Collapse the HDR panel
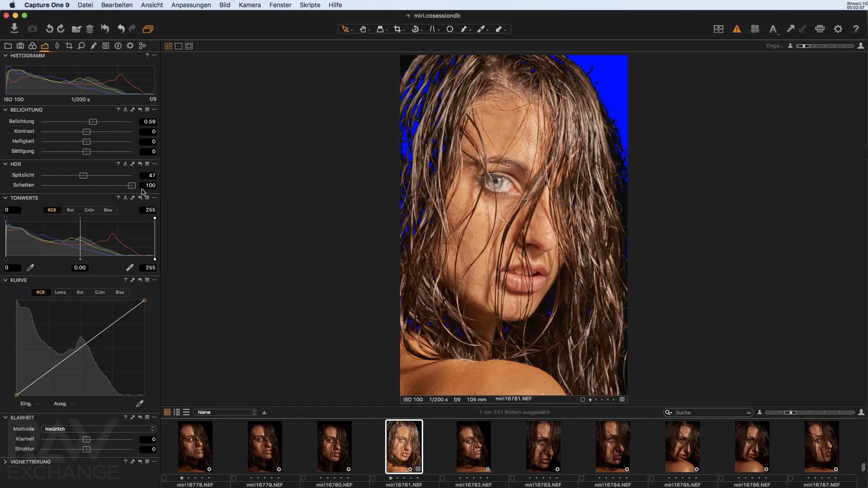 point(5,164)
